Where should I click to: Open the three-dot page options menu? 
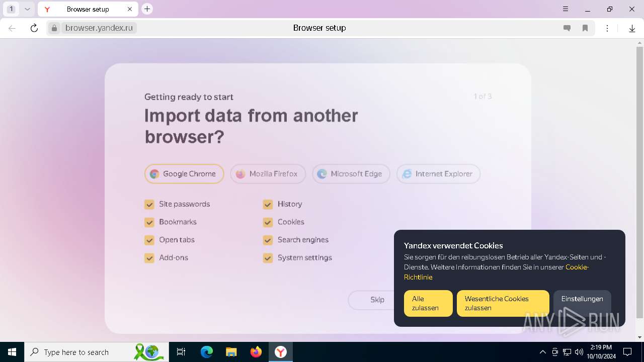pyautogui.click(x=608, y=28)
